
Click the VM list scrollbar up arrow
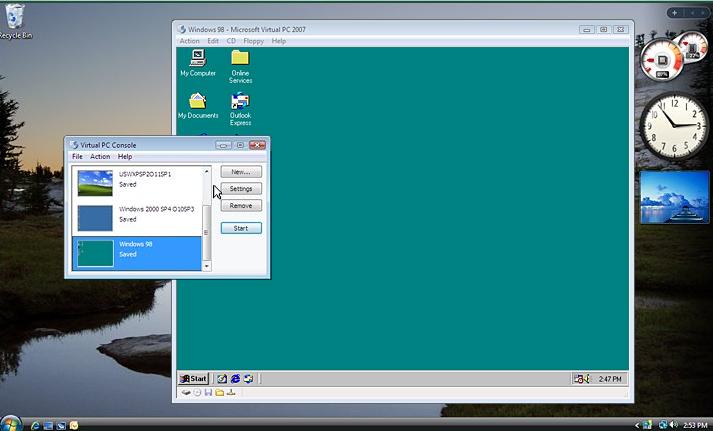pyautogui.click(x=206, y=171)
